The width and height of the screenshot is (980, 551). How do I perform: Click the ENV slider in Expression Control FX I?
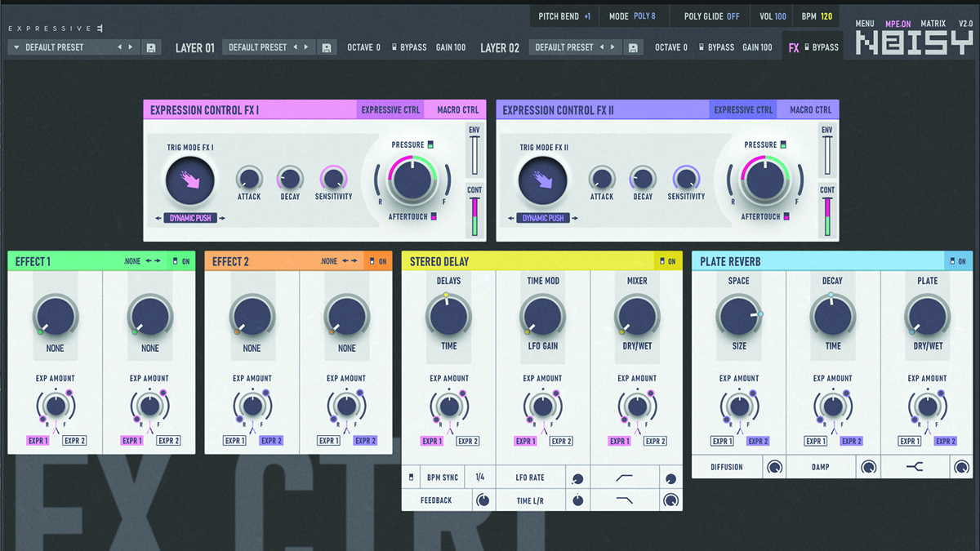click(x=474, y=155)
